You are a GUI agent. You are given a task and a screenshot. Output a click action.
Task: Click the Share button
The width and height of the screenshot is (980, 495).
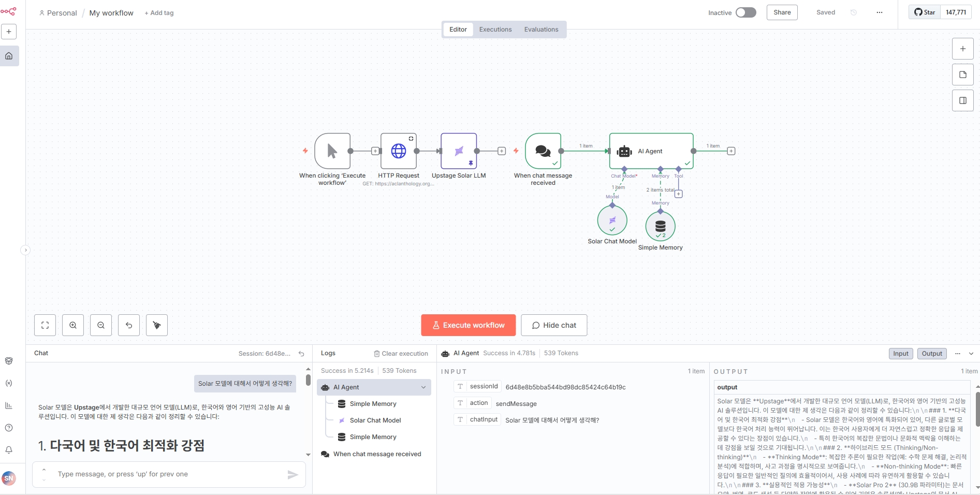[x=782, y=12]
